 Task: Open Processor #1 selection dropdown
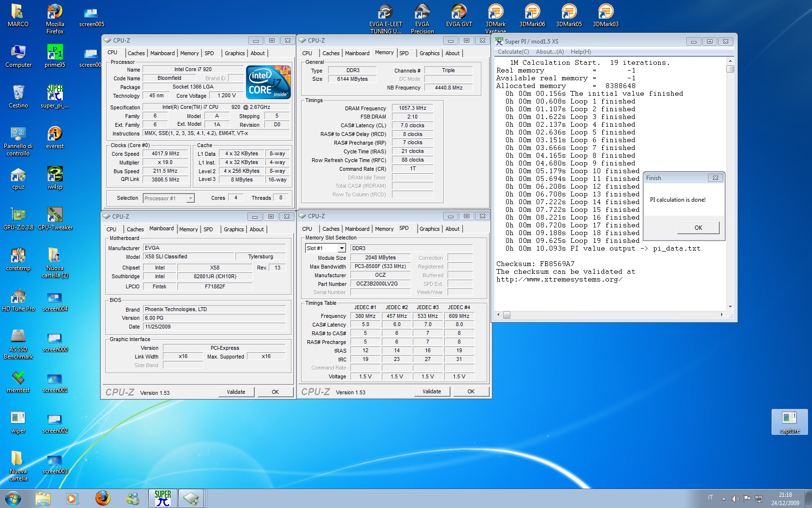169,198
